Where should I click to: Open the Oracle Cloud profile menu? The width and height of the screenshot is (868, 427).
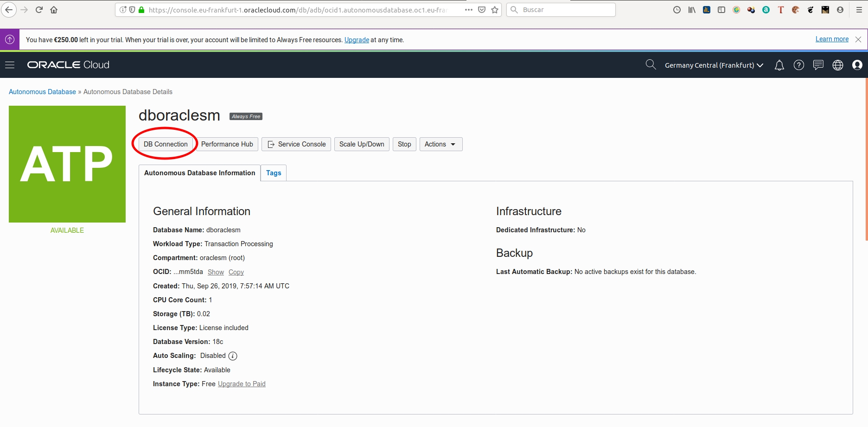(857, 65)
